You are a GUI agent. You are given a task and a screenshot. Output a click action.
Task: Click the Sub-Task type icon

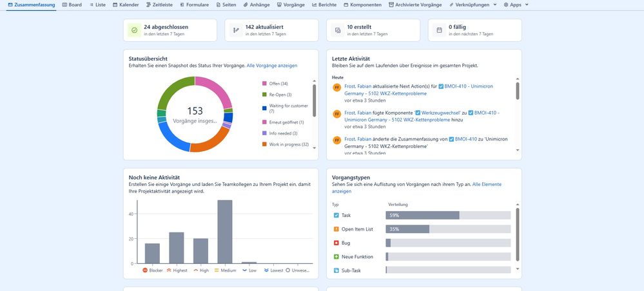click(337, 270)
